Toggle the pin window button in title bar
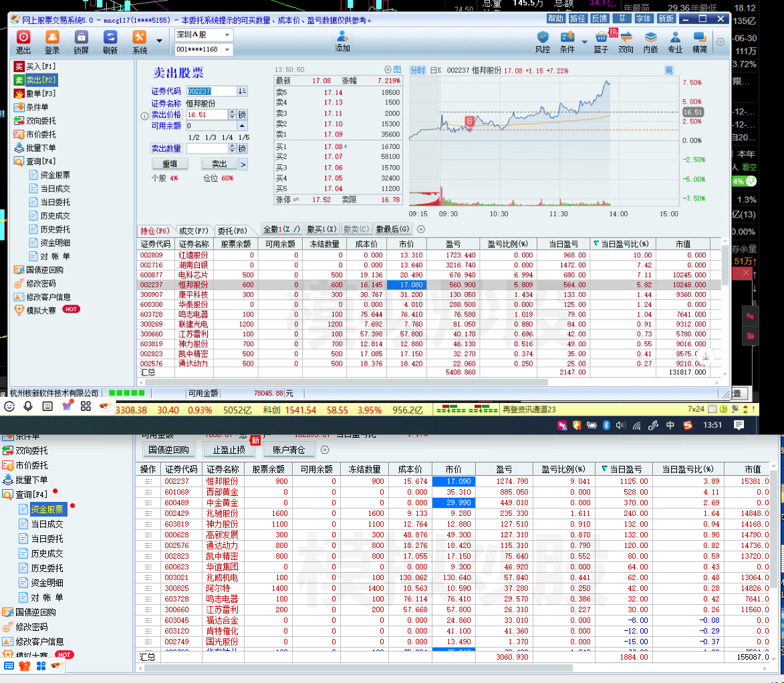The width and height of the screenshot is (784, 683). [623, 19]
